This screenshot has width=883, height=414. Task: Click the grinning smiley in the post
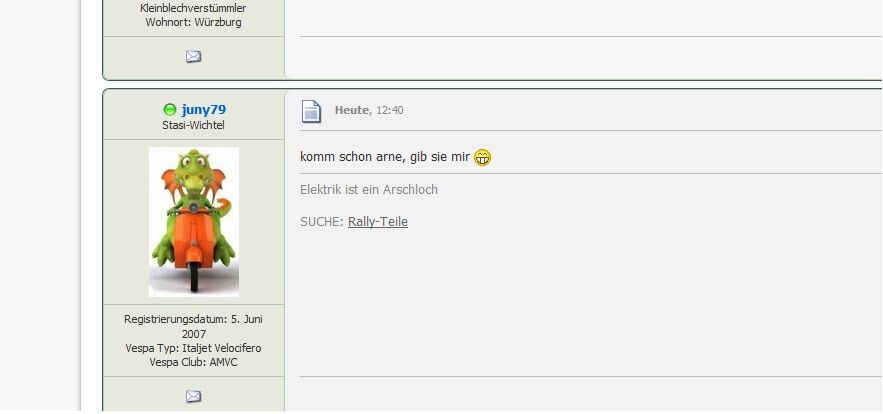pyautogui.click(x=482, y=157)
